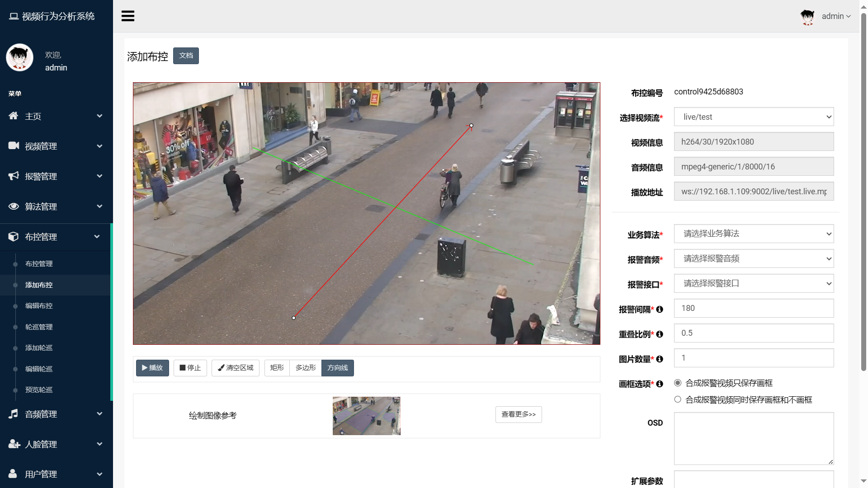Image resolution: width=868 pixels, height=488 pixels.
Task: Click the info icon next to 报警间隔
Action: tap(660, 310)
